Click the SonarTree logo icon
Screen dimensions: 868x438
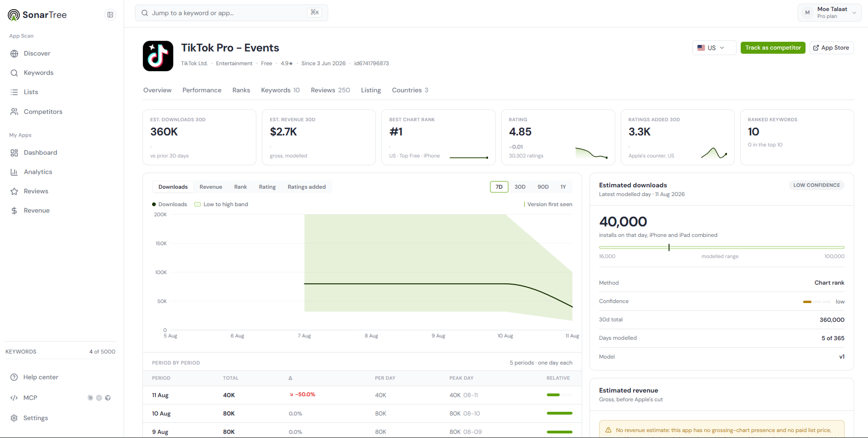[14, 15]
